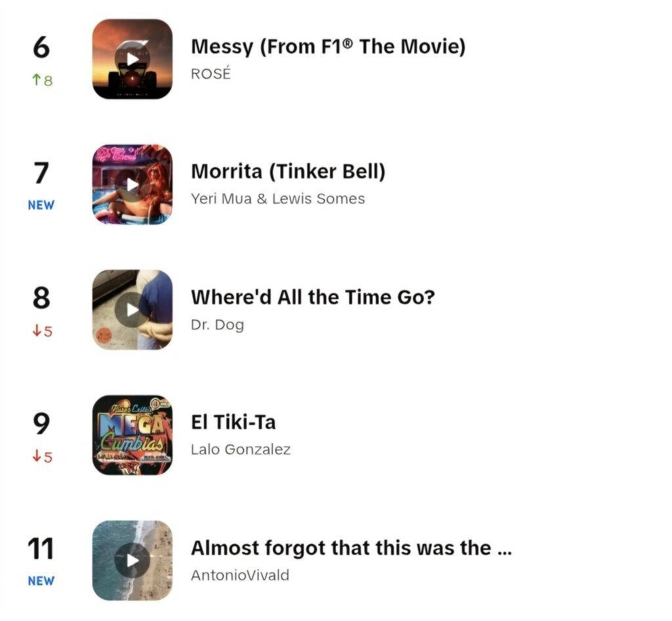Go to artist ROSÉ
The height and width of the screenshot is (621, 672).
(211, 73)
